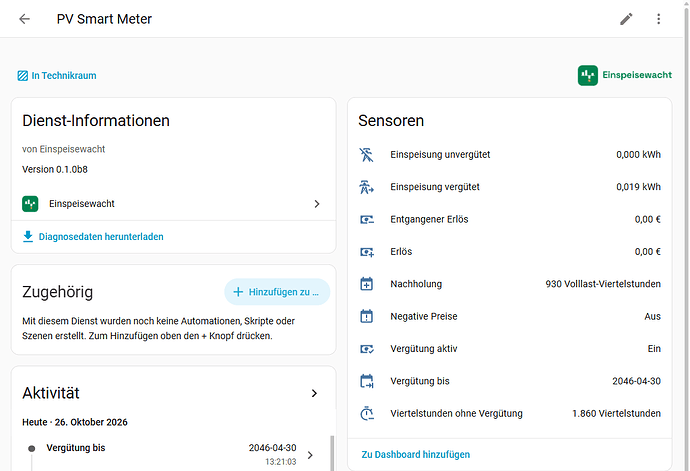Click the 930 Volllast-Viertelstunden value
The width and height of the screenshot is (690, 471).
(x=603, y=284)
